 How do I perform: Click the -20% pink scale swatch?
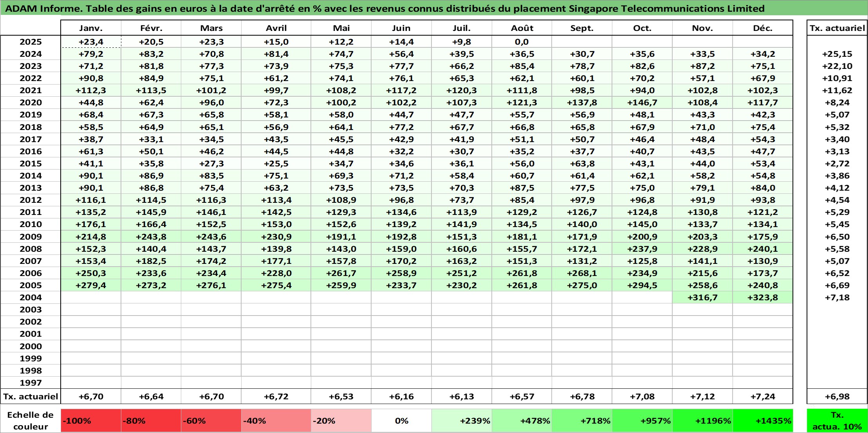pos(341,420)
